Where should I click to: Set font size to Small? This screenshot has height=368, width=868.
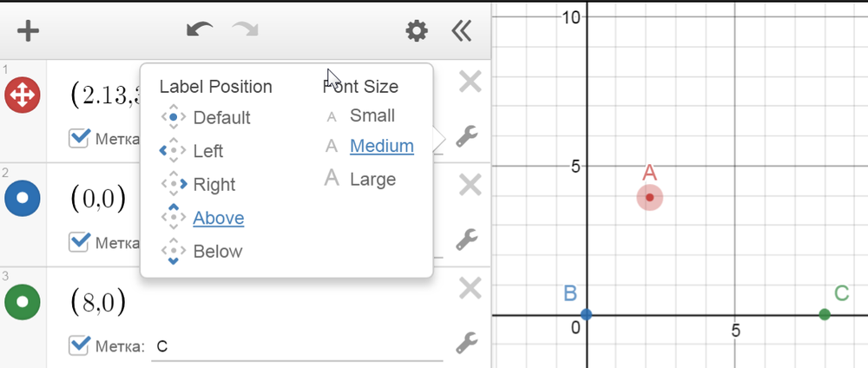click(x=372, y=115)
